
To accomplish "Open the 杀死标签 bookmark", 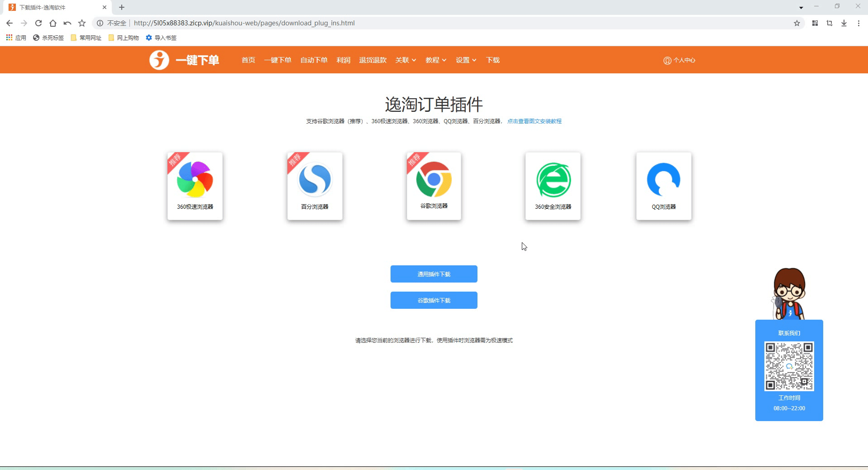I will (48, 38).
